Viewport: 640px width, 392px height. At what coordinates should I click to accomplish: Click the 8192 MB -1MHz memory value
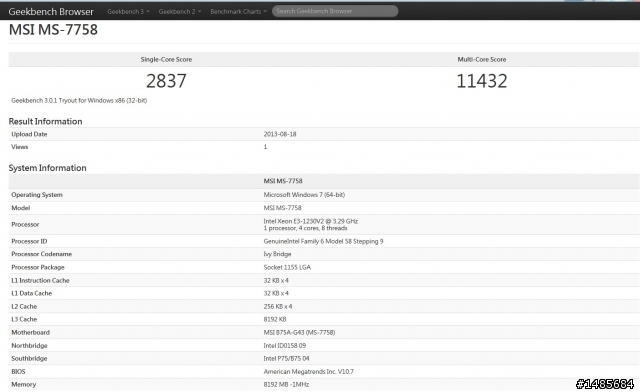286,384
